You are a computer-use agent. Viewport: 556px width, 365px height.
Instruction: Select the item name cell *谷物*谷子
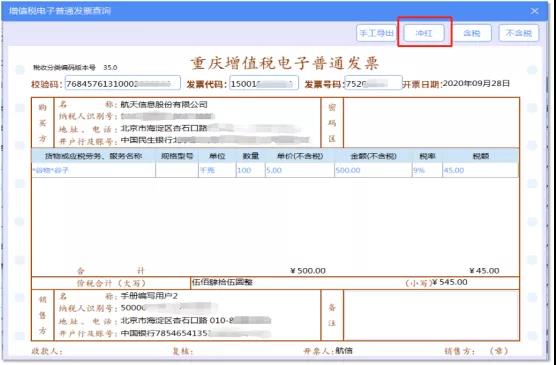(94, 170)
